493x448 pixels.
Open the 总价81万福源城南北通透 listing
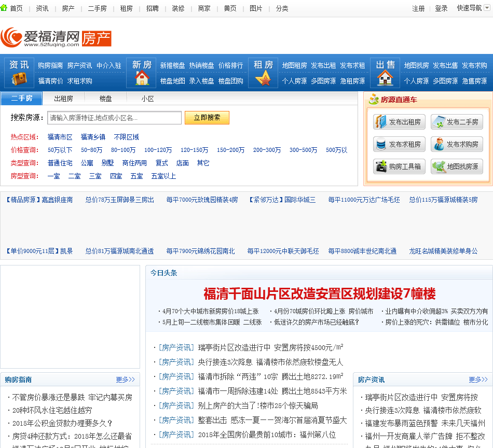coord(120,251)
